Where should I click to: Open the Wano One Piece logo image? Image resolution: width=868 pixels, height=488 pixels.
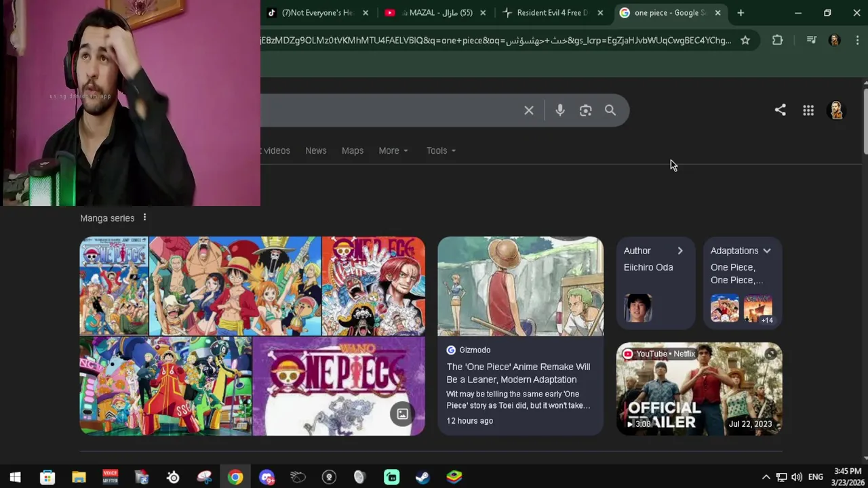[x=338, y=386]
